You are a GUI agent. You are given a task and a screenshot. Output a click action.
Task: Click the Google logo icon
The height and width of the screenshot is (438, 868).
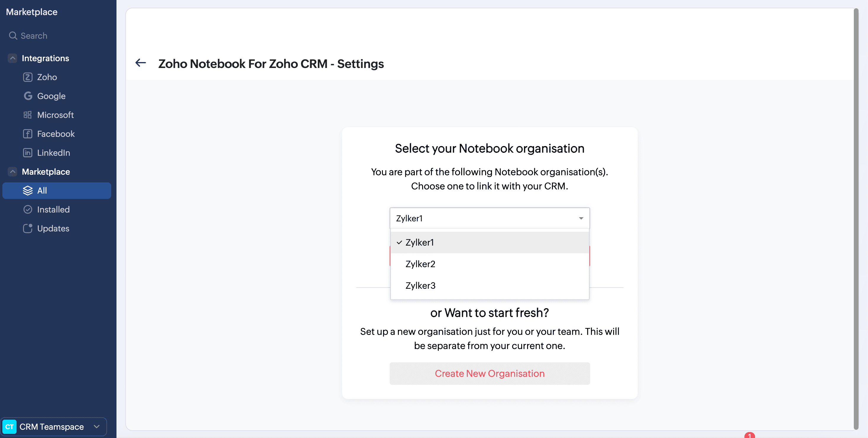(27, 96)
